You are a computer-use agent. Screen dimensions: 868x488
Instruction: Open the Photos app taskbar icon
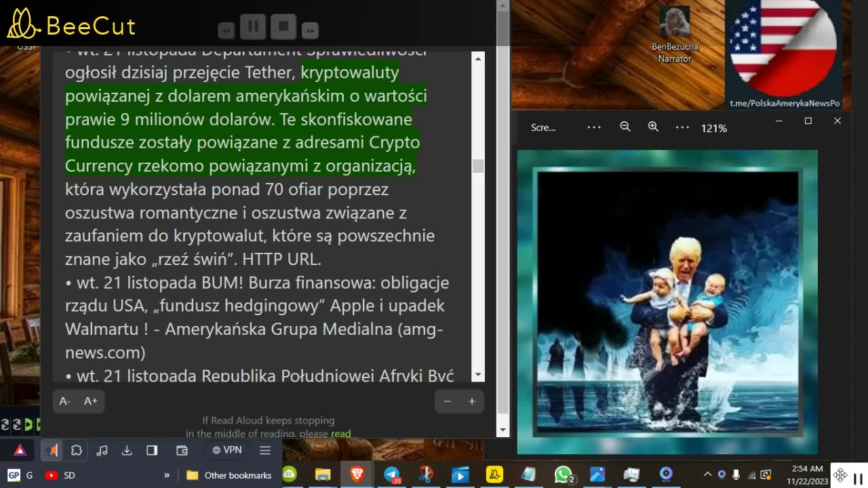[597, 474]
